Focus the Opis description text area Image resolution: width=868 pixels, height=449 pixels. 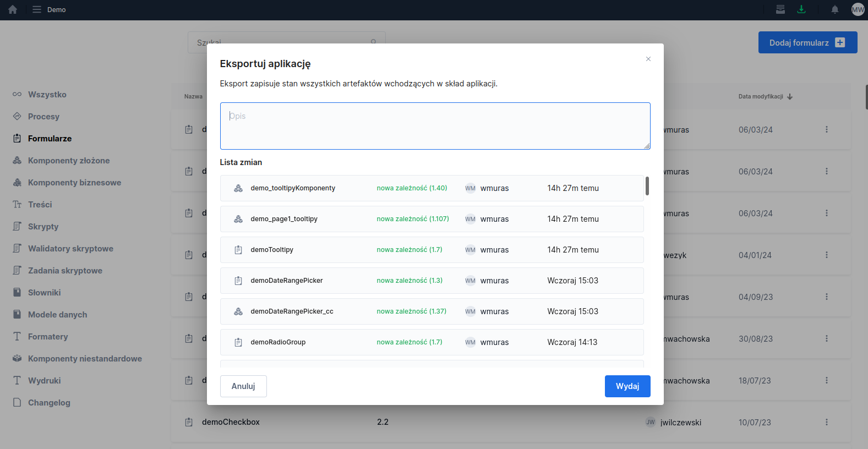[x=435, y=126]
